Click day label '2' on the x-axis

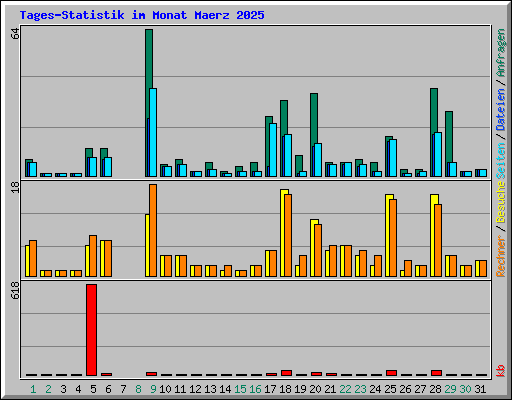click(48, 389)
